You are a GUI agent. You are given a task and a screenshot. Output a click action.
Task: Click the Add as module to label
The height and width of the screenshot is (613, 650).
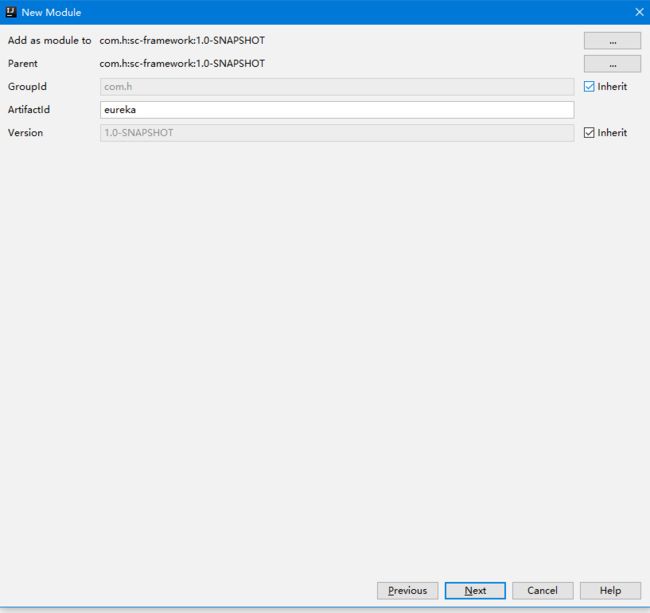(x=49, y=41)
